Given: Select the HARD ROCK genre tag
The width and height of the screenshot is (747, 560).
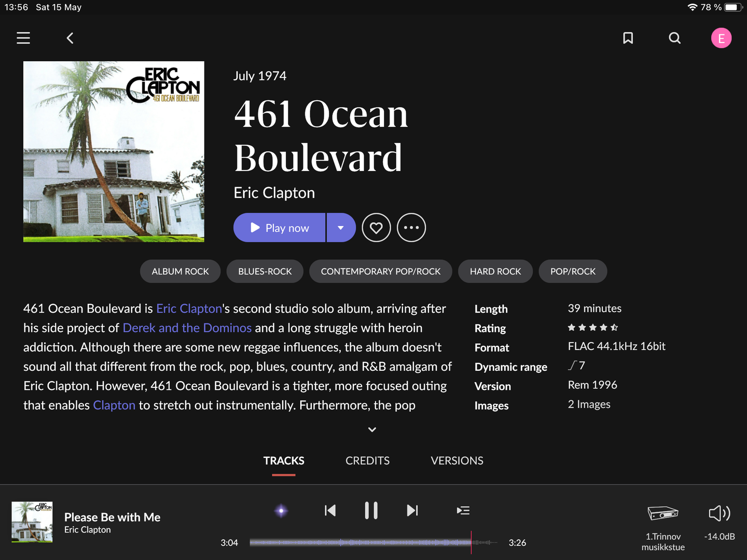Looking at the screenshot, I should pyautogui.click(x=495, y=271).
